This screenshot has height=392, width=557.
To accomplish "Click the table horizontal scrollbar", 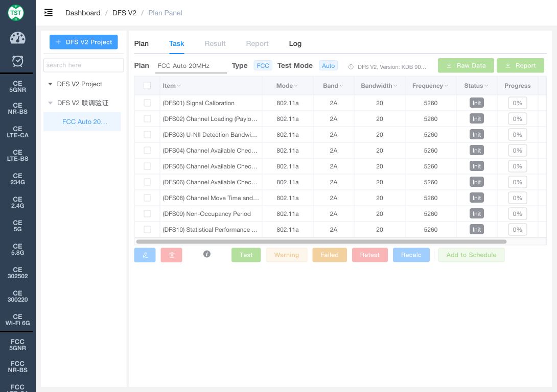I will coord(321,241).
